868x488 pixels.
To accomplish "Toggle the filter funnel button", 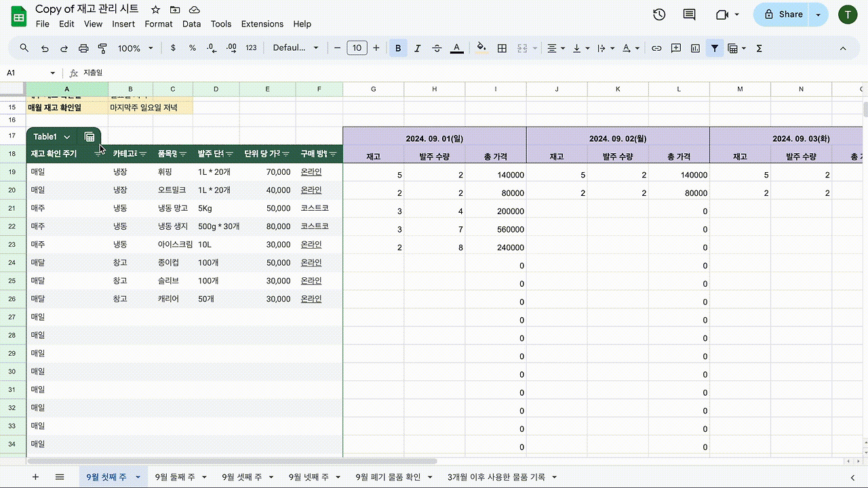I will tap(715, 48).
